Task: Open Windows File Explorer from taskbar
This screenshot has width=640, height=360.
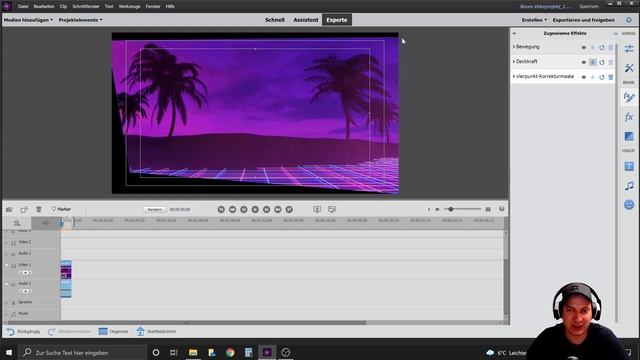Action: click(x=193, y=352)
